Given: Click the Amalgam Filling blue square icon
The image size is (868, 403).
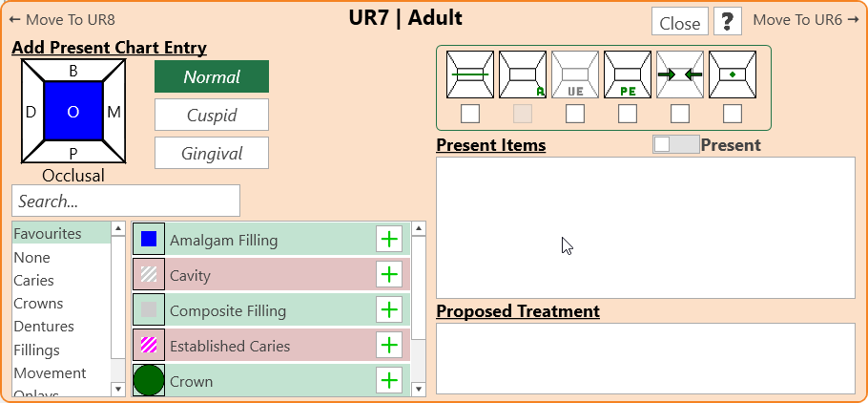Looking at the screenshot, I should pyautogui.click(x=149, y=240).
